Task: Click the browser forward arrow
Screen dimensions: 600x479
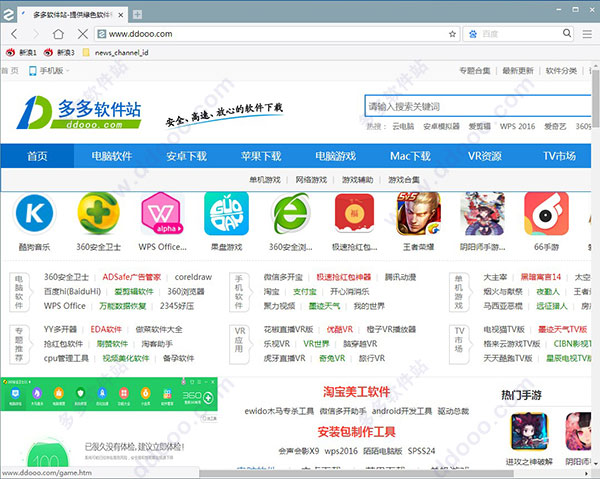Action: (x=36, y=34)
